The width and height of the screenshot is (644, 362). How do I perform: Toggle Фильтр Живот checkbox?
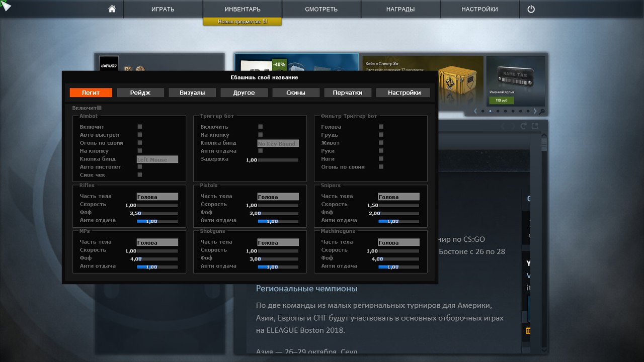381,143
